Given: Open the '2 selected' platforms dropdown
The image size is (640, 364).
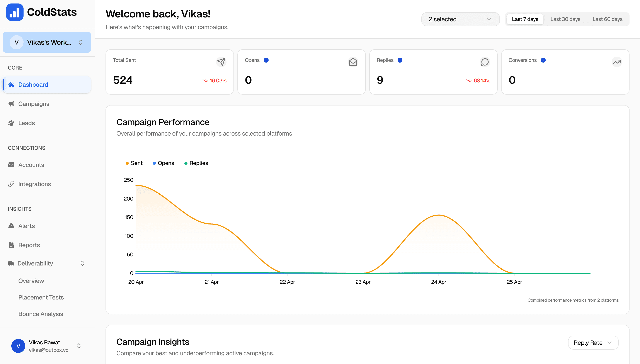Looking at the screenshot, I should [460, 19].
